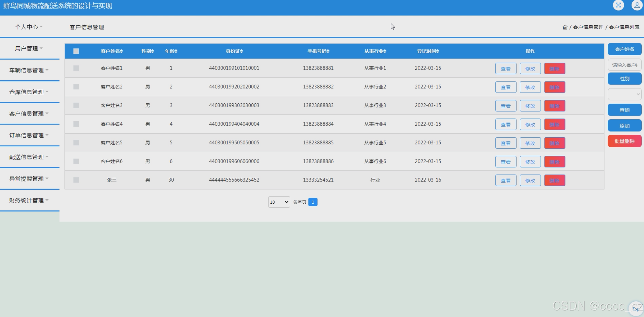This screenshot has width=644, height=317.
Task: Click red 删除 button for 客户姓名5
Action: [x=554, y=143]
